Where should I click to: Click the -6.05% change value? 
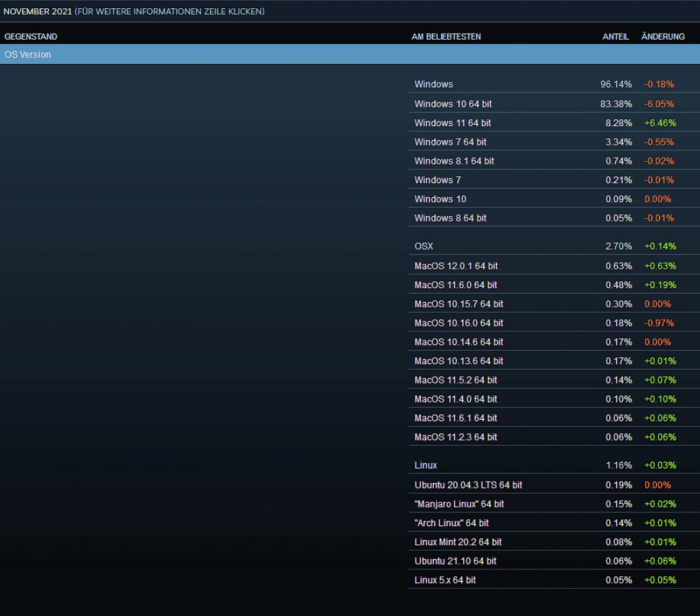(659, 104)
